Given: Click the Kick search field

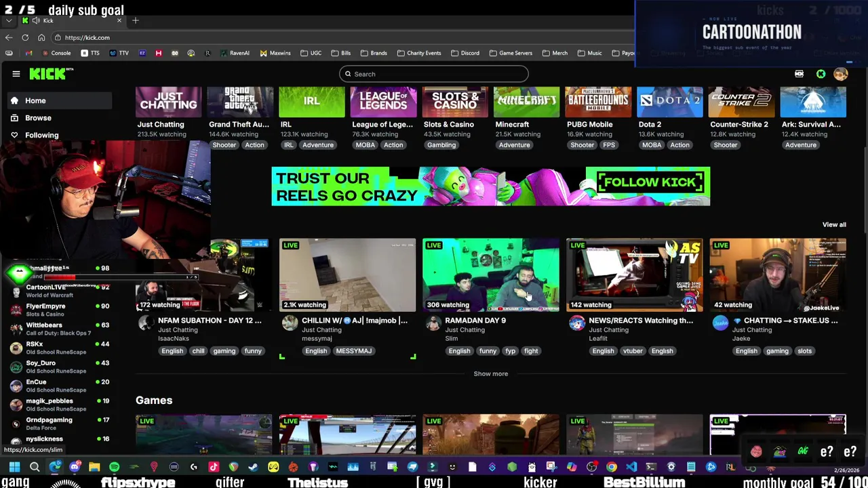Looking at the screenshot, I should point(434,74).
